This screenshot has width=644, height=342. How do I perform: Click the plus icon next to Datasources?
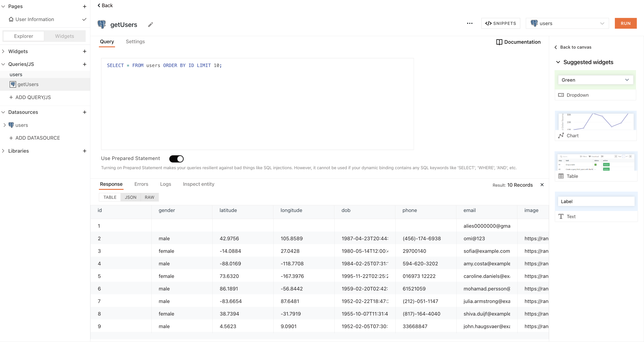[x=85, y=112]
